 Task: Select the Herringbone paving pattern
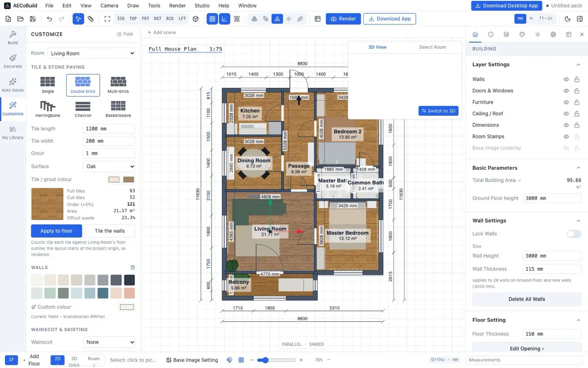pos(48,109)
